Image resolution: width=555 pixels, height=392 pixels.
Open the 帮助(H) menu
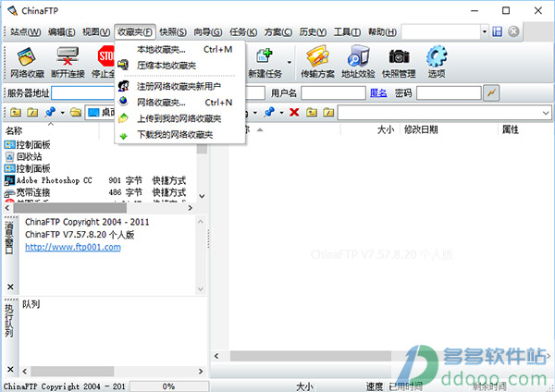point(382,32)
